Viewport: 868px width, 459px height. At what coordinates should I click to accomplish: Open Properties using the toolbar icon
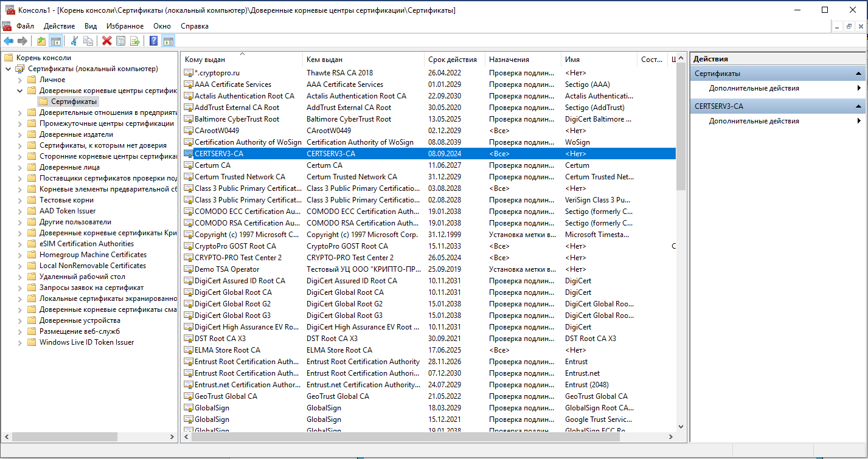click(x=121, y=41)
